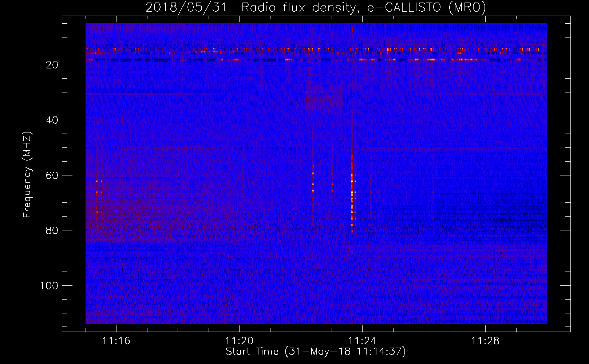Screen dimensions: 589x364
Task: Click the small yellow spike below 100 MHz
Action: click(x=402, y=301)
